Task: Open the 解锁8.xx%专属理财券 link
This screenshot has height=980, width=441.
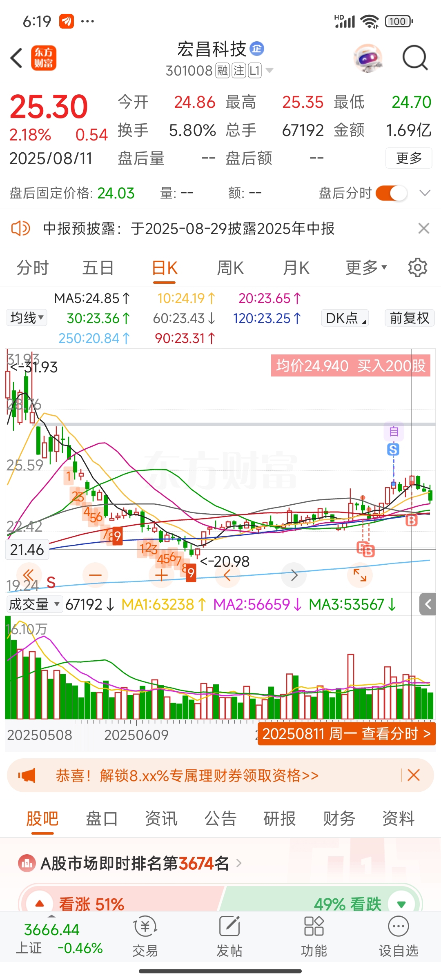Action: 187,775
